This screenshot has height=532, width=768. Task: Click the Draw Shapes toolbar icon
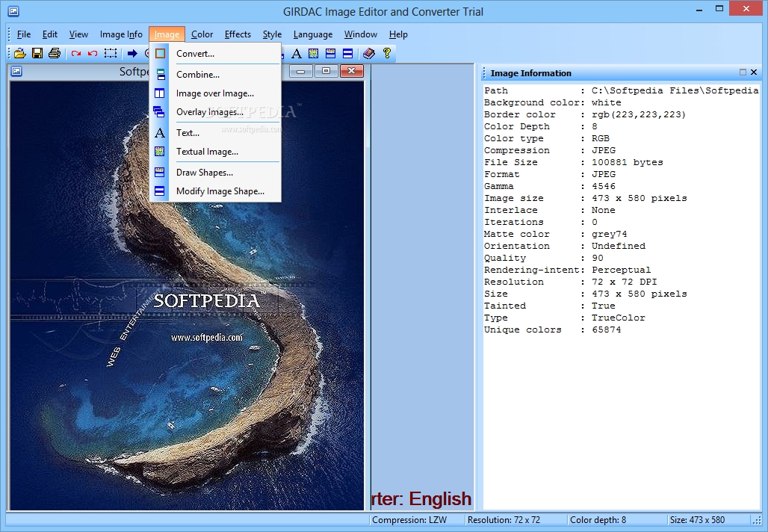pos(331,53)
